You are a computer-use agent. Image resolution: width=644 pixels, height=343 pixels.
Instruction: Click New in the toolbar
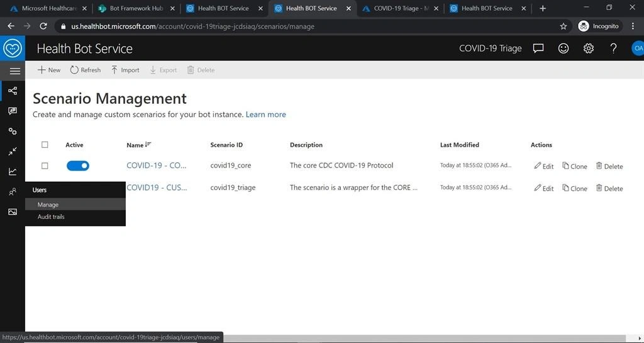(49, 70)
